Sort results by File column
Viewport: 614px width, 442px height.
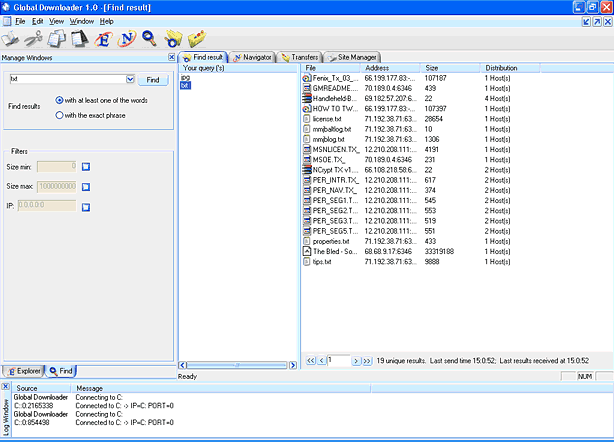[x=330, y=68]
